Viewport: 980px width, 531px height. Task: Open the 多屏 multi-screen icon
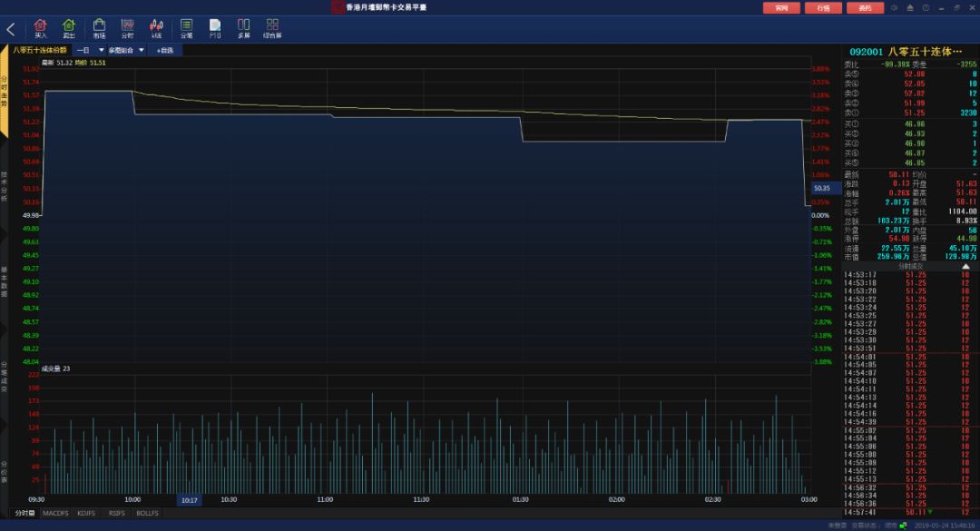click(x=244, y=29)
